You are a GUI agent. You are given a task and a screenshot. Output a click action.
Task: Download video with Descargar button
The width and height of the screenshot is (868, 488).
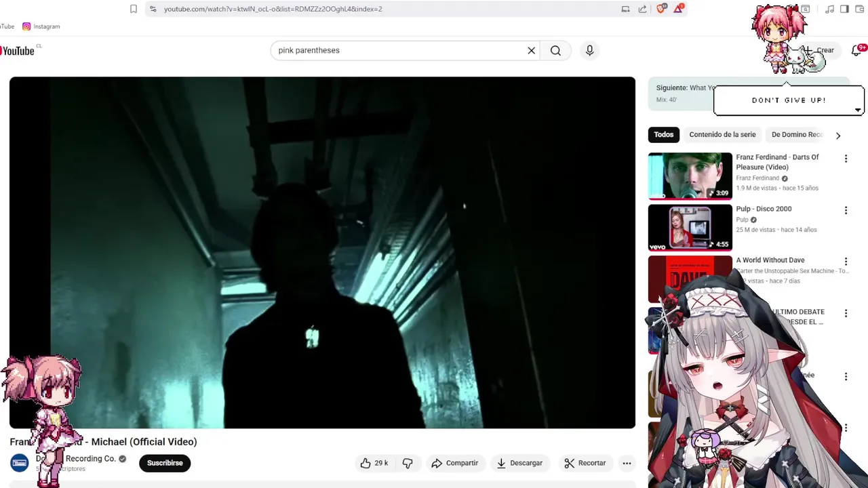(x=519, y=463)
